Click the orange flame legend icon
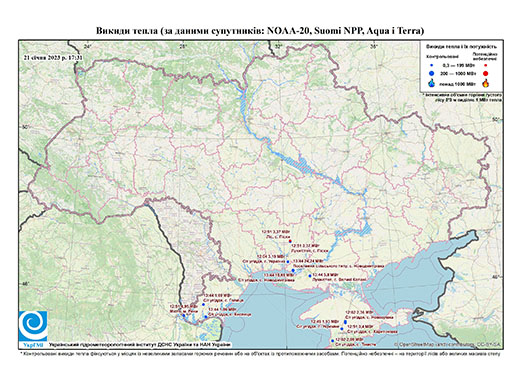Viewport: 520px width, 368px height. (486, 83)
